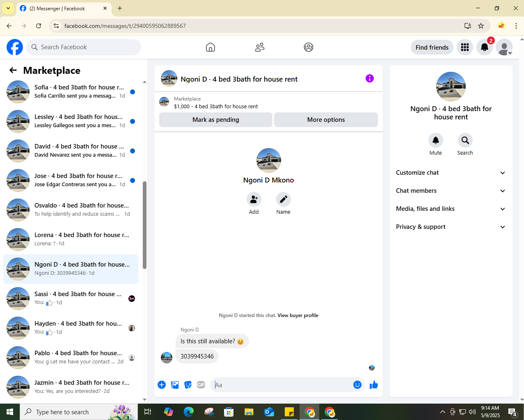Go to the Home feed icon
Viewport: 524px width, 420px height.
[x=211, y=47]
